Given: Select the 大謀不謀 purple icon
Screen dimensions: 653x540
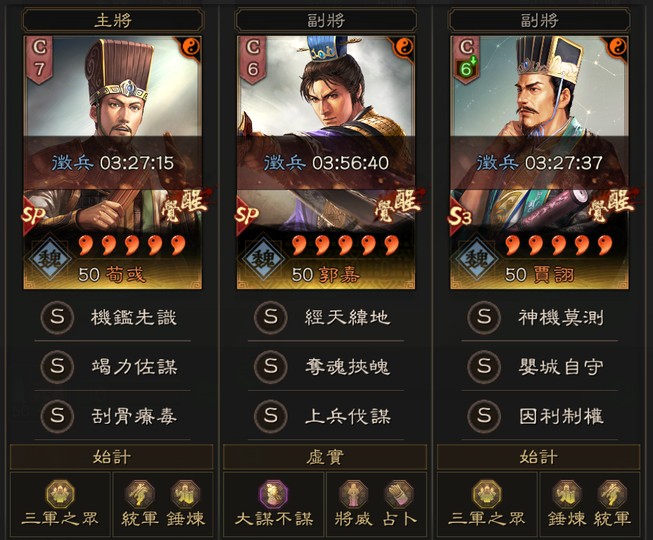Looking at the screenshot, I should click(x=274, y=494).
